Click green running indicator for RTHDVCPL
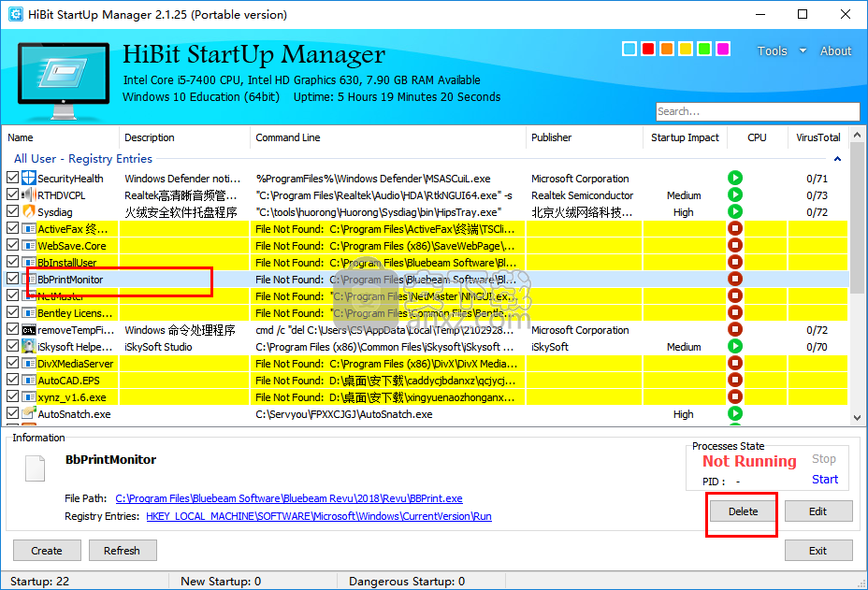 pyautogui.click(x=735, y=194)
